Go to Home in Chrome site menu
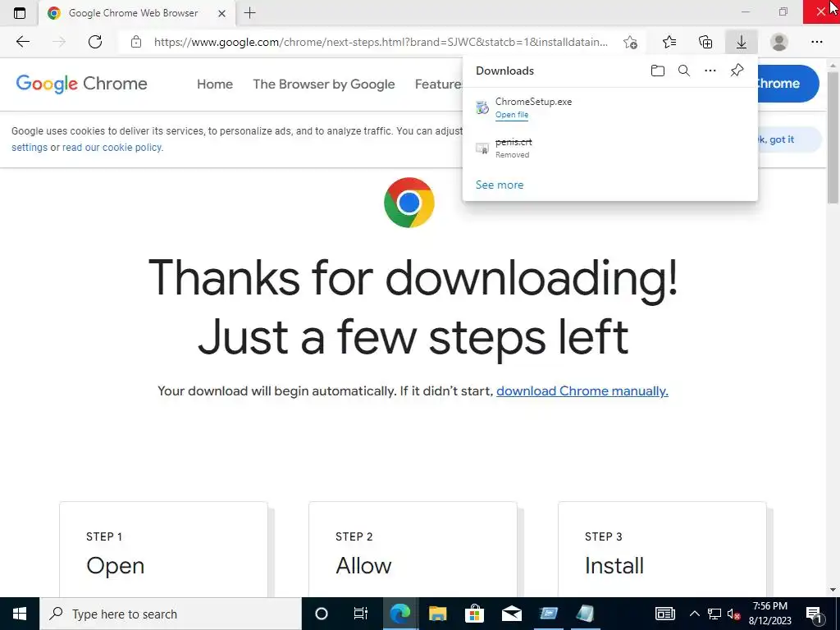840x630 pixels. [215, 84]
